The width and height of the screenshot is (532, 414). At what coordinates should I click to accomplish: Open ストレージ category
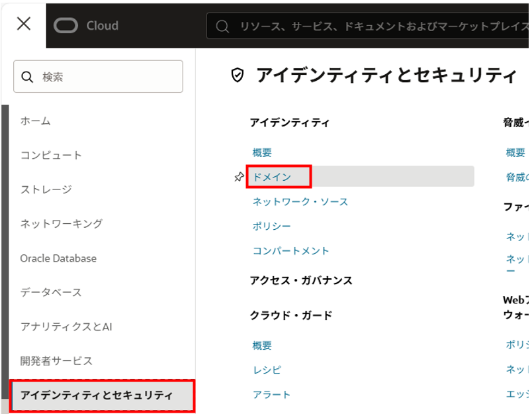tap(46, 190)
